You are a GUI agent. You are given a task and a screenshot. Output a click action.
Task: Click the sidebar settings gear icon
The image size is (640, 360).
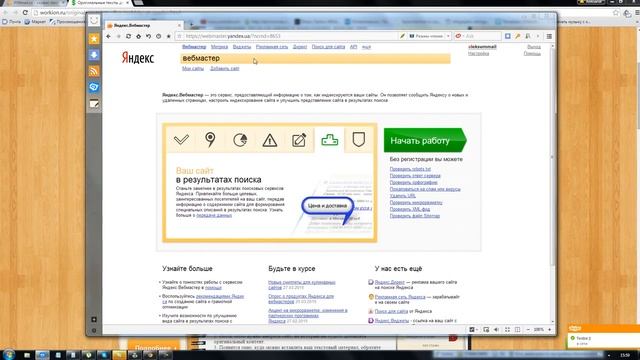click(x=94, y=330)
